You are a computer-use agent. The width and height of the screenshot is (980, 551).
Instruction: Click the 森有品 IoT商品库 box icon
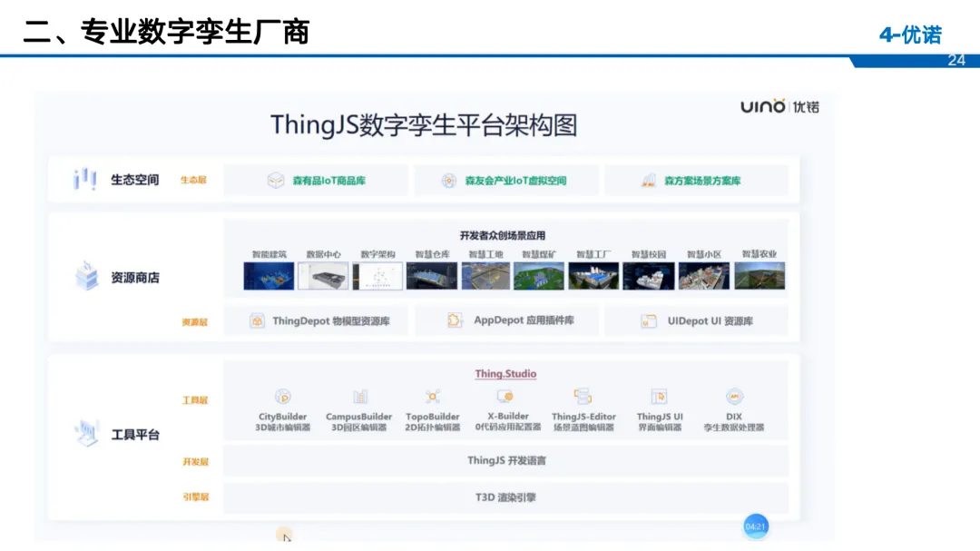pos(276,181)
